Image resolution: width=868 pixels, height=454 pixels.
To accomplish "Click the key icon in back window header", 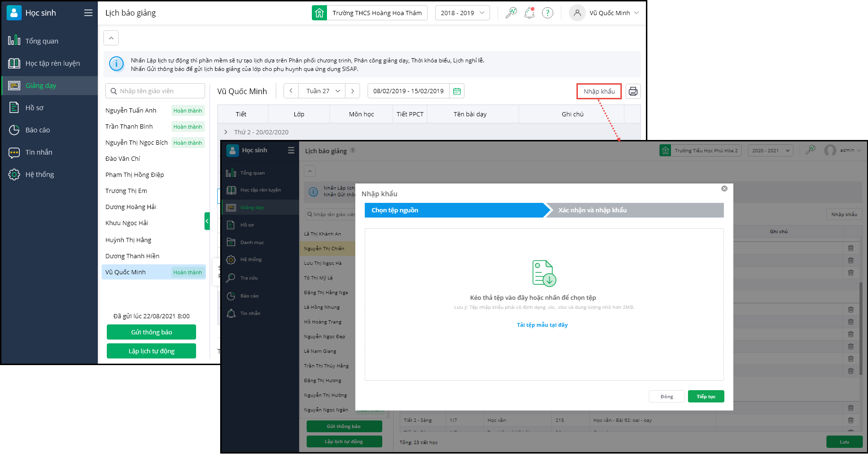I will coord(511,13).
